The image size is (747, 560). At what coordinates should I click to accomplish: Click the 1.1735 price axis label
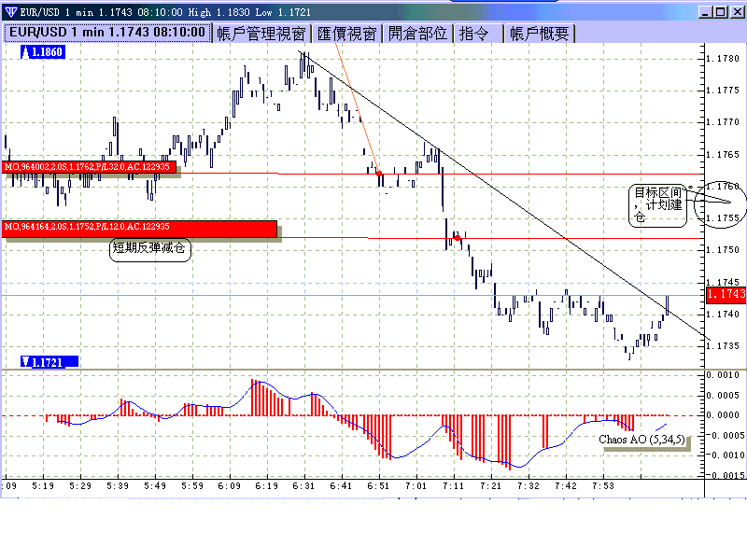coord(722,346)
